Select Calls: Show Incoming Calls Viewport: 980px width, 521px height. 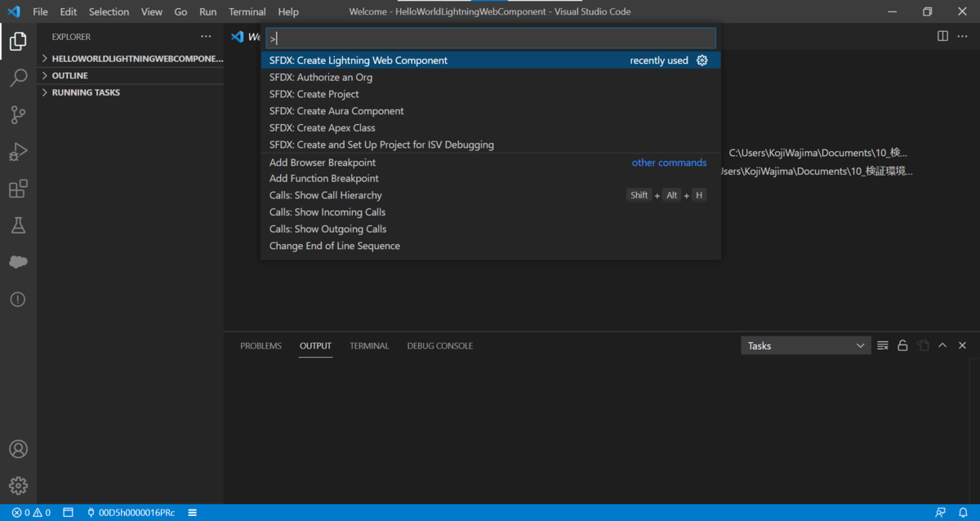pyautogui.click(x=491, y=212)
